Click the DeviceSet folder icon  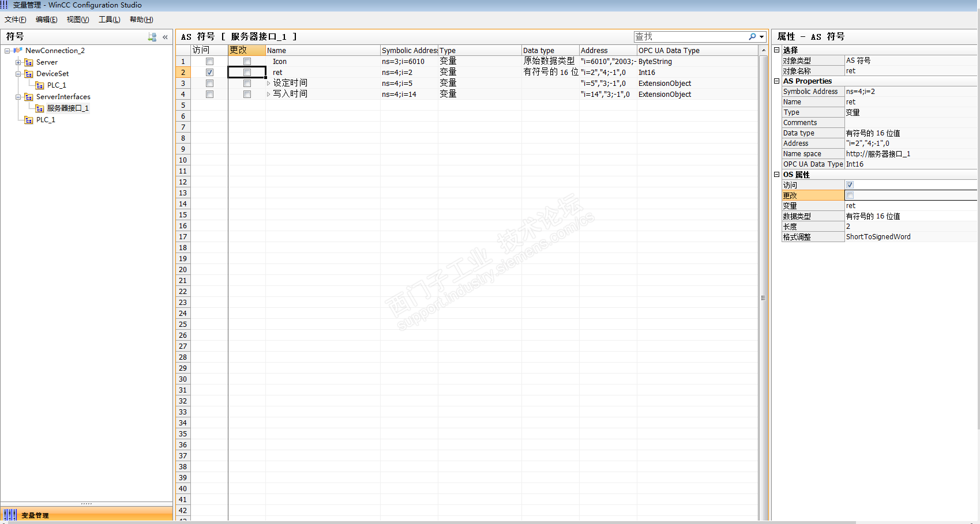[x=29, y=74]
